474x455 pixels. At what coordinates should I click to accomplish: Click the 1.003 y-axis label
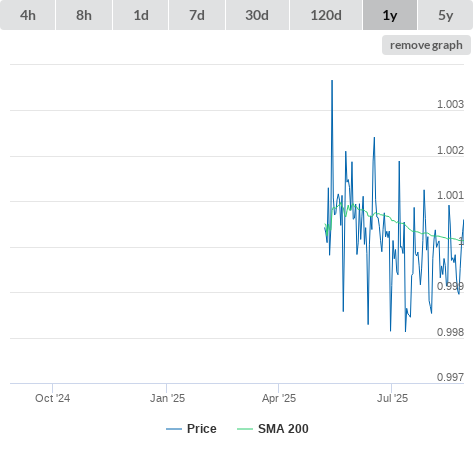pyautogui.click(x=450, y=104)
